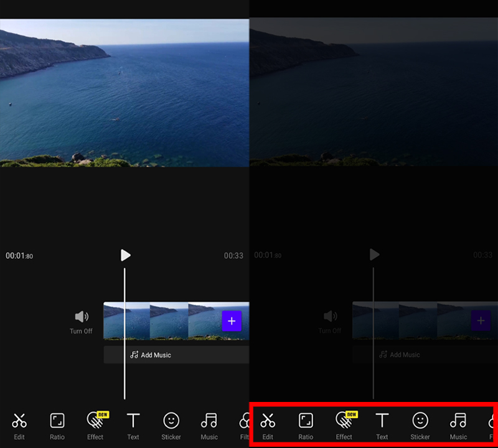Open the Ratio tool in right screen

(306, 426)
